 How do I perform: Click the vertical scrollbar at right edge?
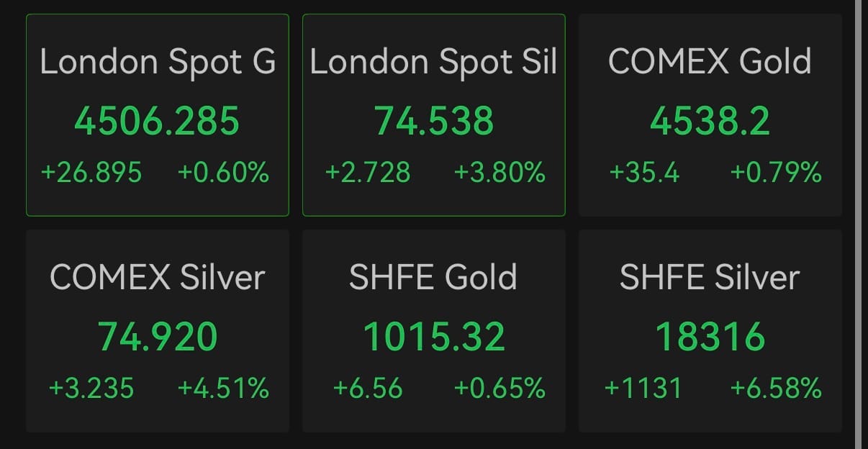tap(858, 224)
